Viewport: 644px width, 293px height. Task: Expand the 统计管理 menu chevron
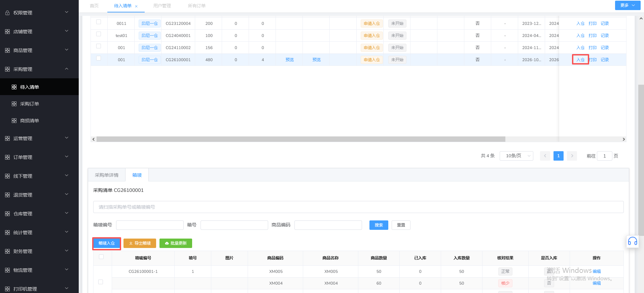[x=67, y=232]
